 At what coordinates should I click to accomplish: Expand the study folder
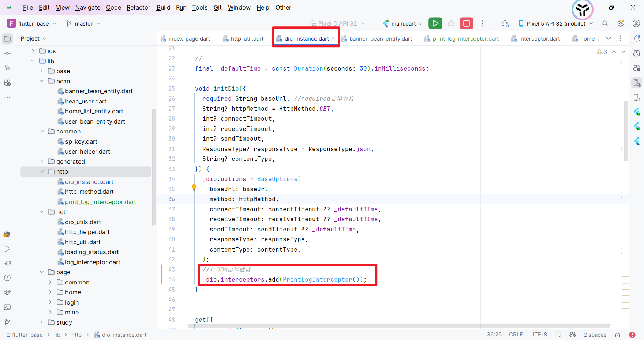(x=41, y=322)
